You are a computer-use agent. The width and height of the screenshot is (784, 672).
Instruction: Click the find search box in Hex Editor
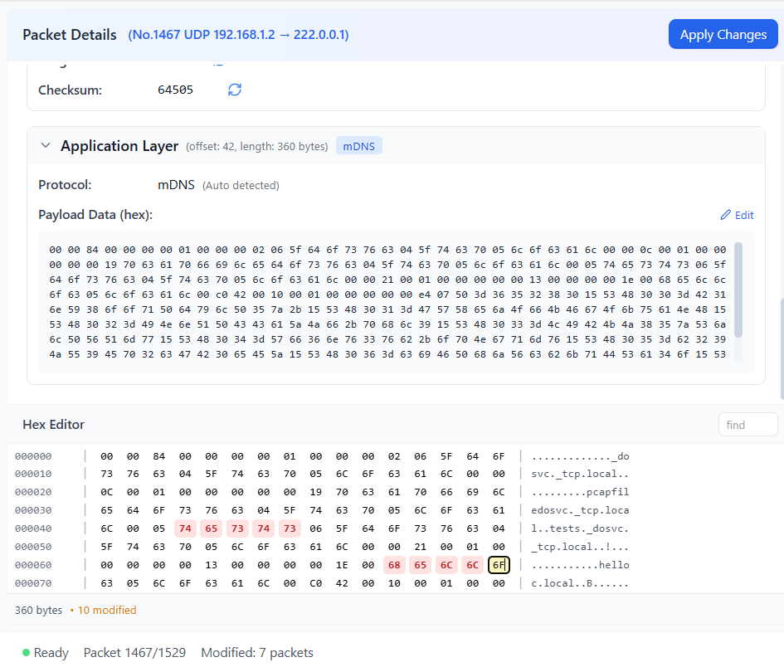[x=747, y=424]
